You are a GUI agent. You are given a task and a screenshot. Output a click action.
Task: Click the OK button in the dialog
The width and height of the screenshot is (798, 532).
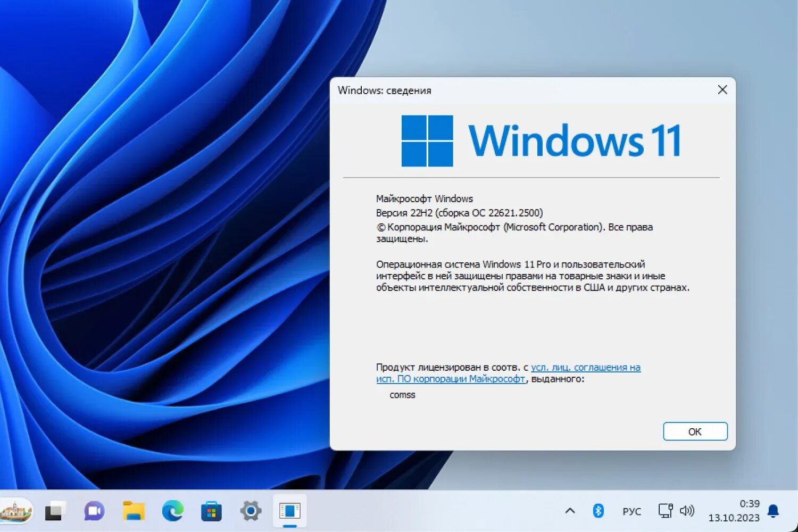(x=695, y=431)
